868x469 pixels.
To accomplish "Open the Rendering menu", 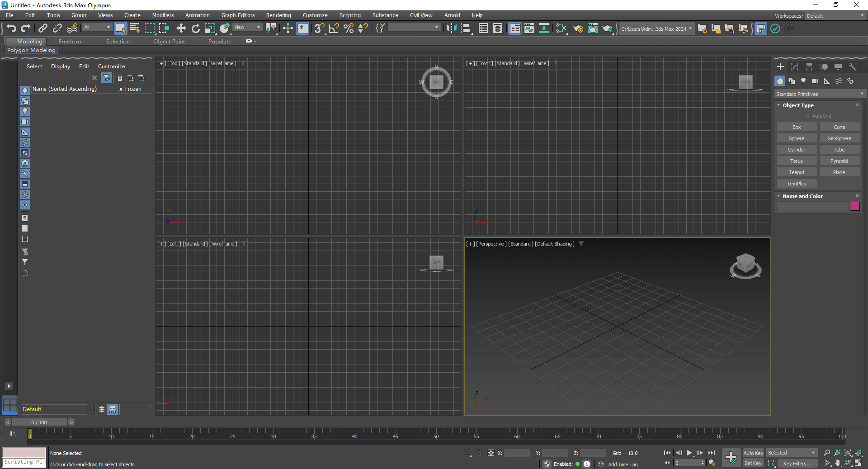I will click(x=278, y=15).
